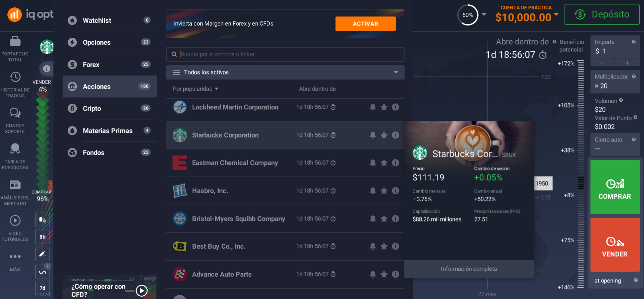Open Análisis del Mercado news icon
Image resolution: width=644 pixels, height=299 pixels.
pos(15,185)
